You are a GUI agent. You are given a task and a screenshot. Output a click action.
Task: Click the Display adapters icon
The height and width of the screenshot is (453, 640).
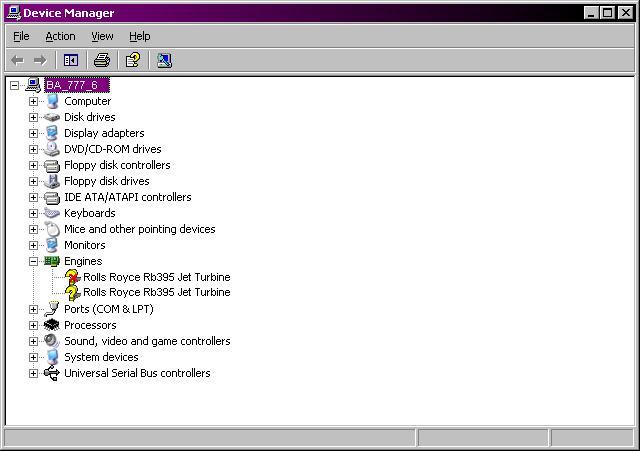click(x=52, y=133)
